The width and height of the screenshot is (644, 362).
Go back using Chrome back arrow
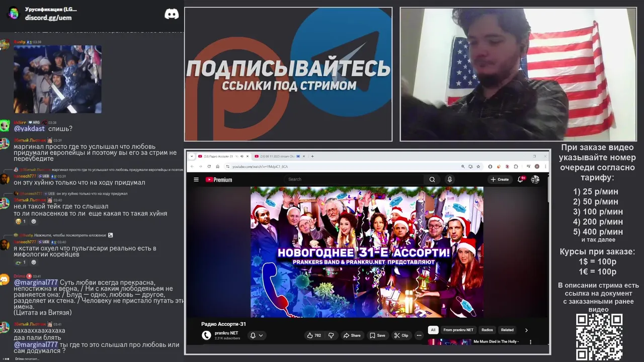192,166
